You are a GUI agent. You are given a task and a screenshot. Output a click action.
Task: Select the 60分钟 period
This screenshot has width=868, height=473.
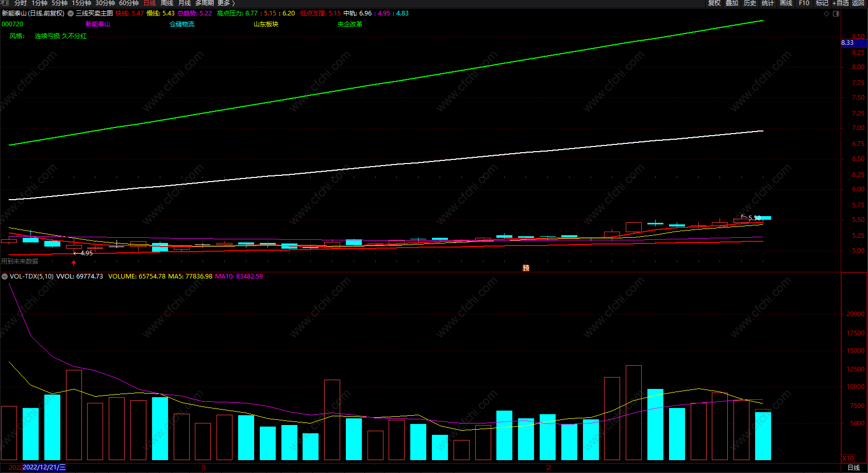[x=129, y=3]
